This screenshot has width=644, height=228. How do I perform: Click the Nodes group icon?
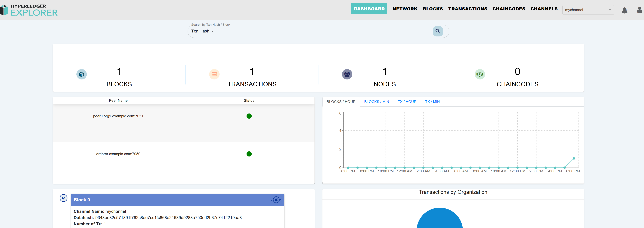347,74
